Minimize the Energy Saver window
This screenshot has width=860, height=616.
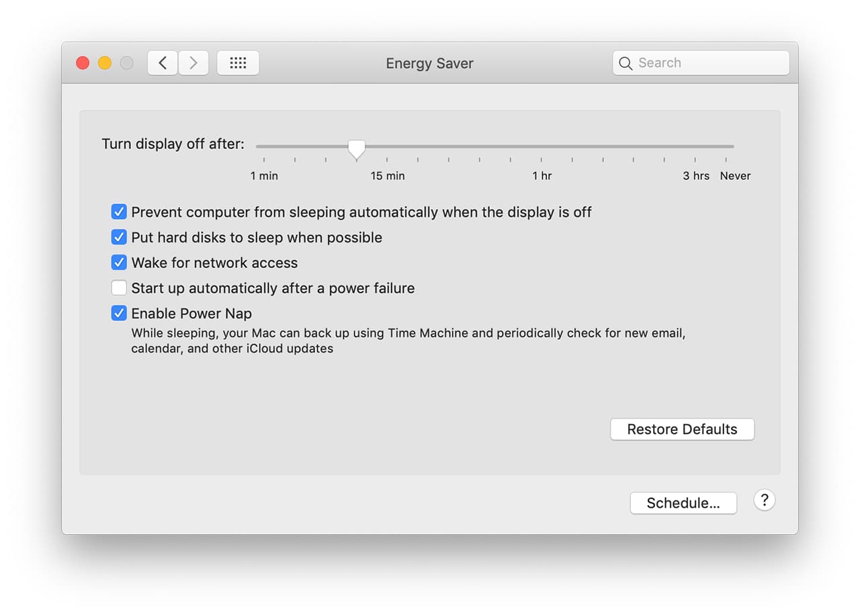[105, 63]
